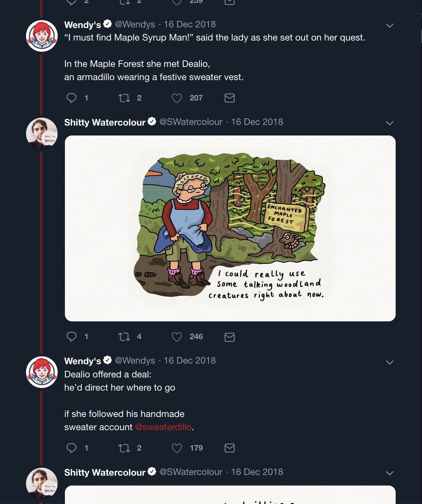
Task: Open more options for Wendy's Maple Syrup tweet
Action: [390, 26]
